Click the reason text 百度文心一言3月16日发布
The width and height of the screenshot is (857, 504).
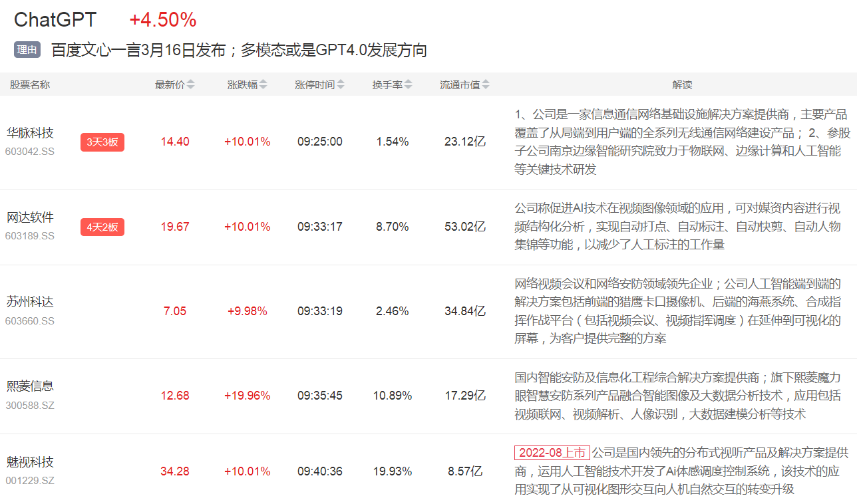(138, 50)
